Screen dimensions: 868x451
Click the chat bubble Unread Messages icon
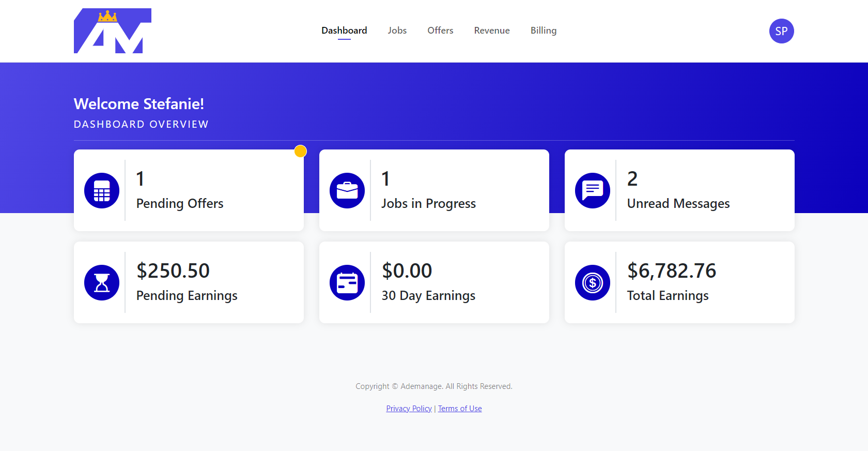click(x=593, y=190)
